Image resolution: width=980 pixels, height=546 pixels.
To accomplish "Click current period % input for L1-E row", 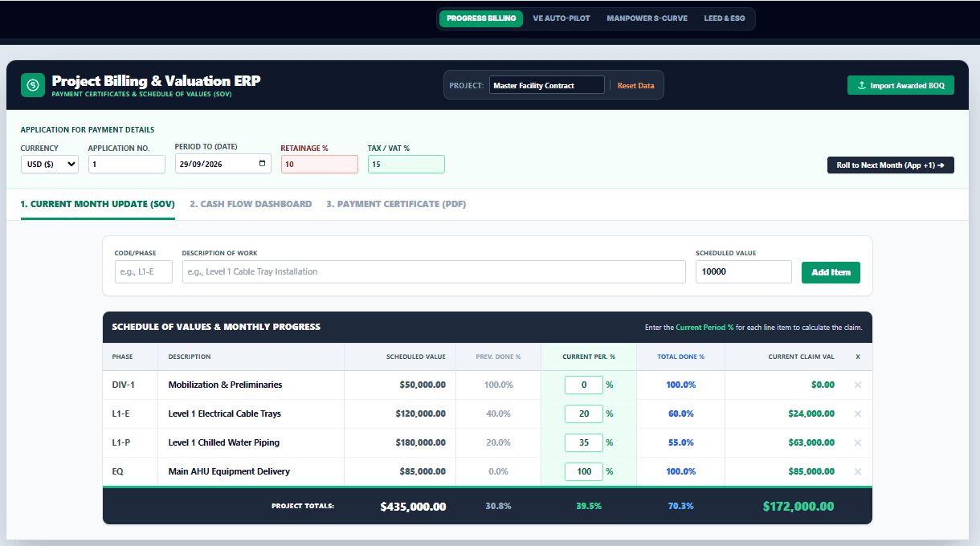I will (x=584, y=414).
